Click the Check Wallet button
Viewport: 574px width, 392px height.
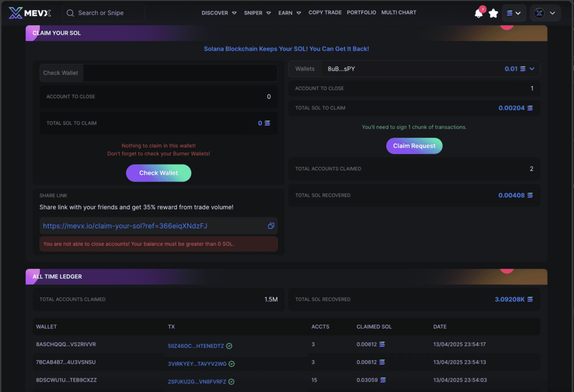(x=159, y=173)
